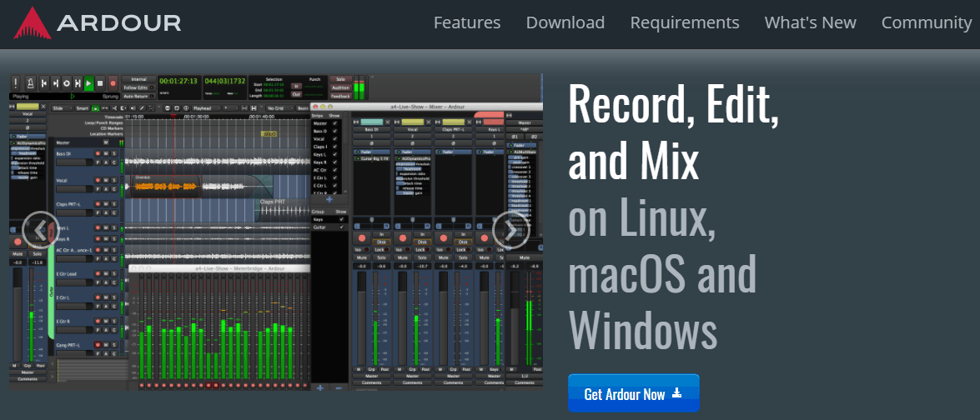Click the Get Ardour Now button
Screen dimensions: 980x420
pos(633,394)
